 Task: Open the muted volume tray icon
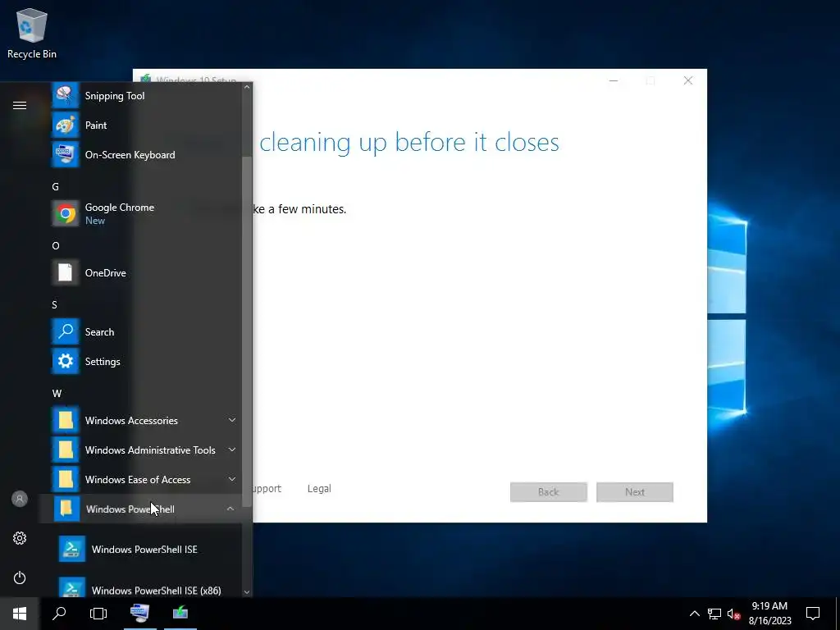pos(733,614)
